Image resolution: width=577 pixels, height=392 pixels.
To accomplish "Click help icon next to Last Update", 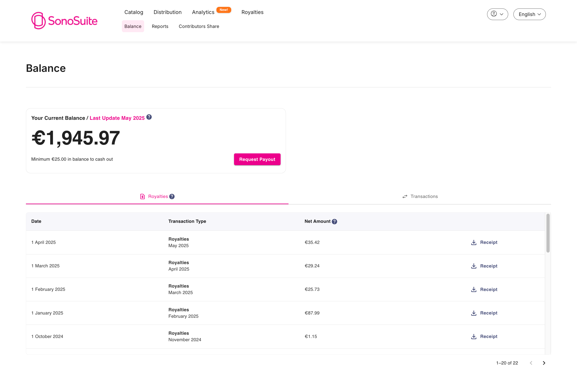I will 149,117.
